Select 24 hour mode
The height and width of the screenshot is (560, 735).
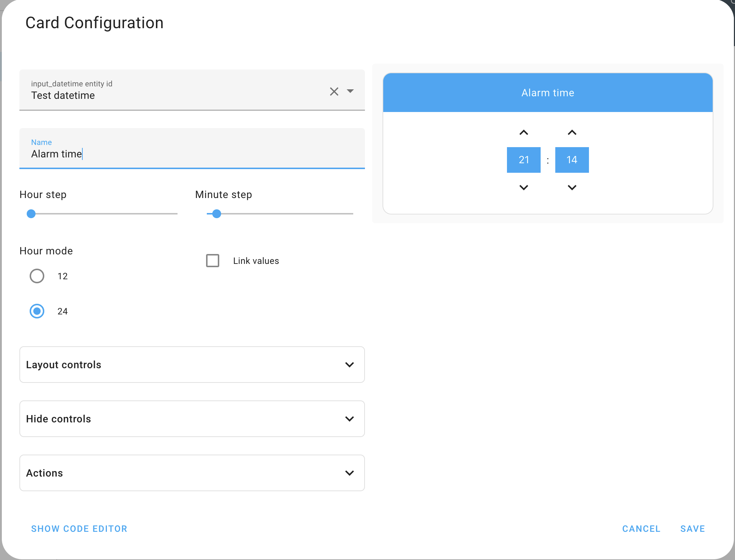click(x=37, y=311)
